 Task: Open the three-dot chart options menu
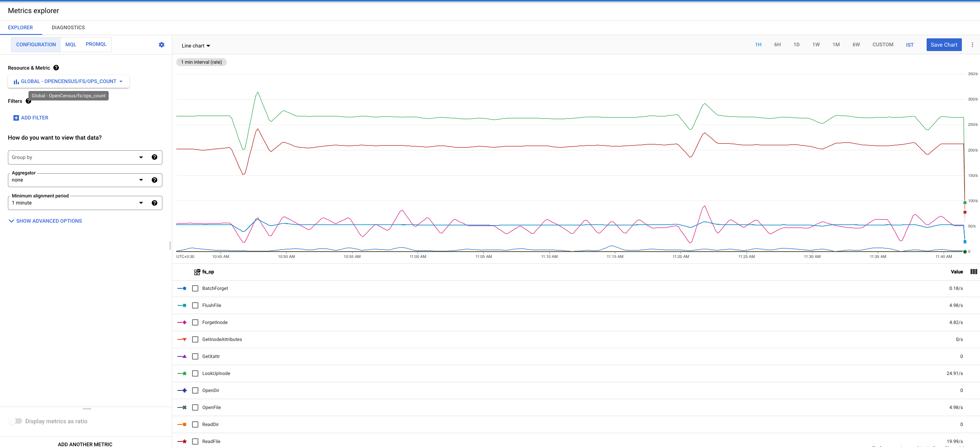point(972,44)
